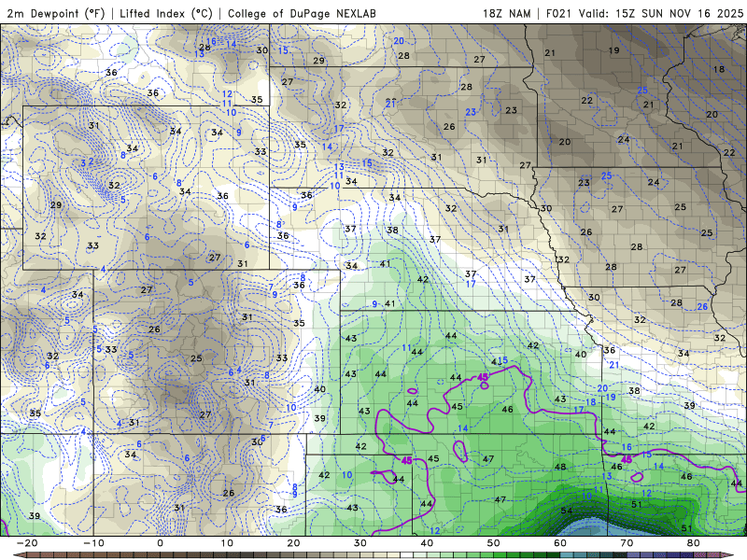
Task: Click the -20 label on the color scale
Action: coord(27,543)
